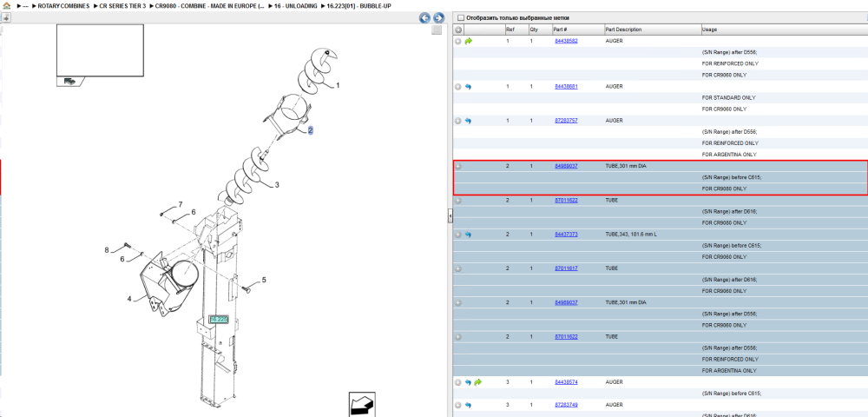
Task: Open part number link 84437373
Action: click(566, 235)
